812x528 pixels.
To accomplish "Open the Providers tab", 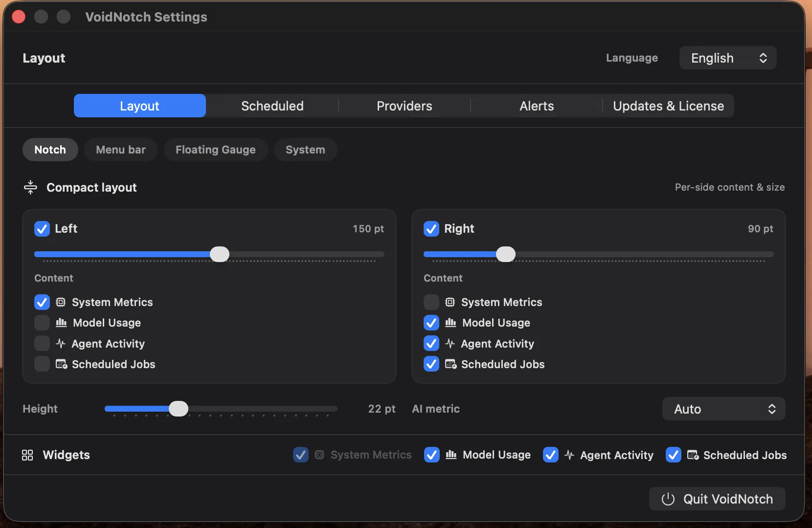I will pyautogui.click(x=405, y=106).
